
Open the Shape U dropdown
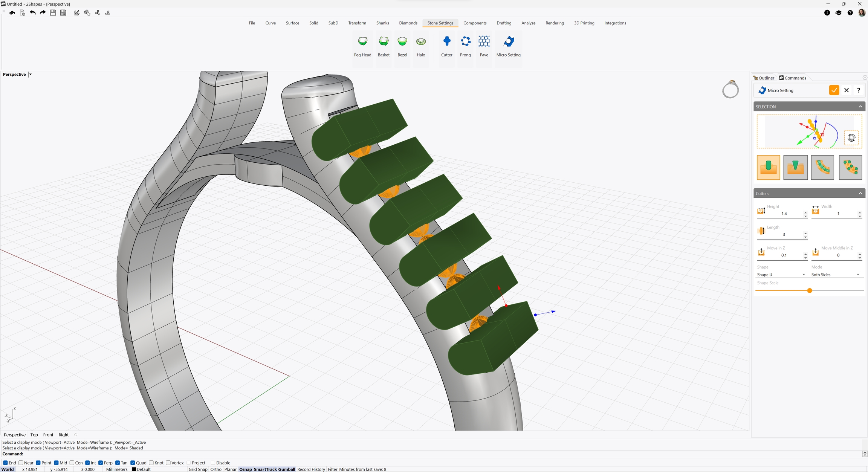781,275
